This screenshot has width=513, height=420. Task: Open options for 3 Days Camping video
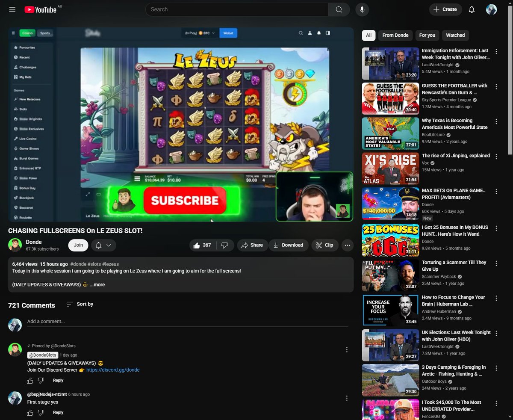click(496, 368)
